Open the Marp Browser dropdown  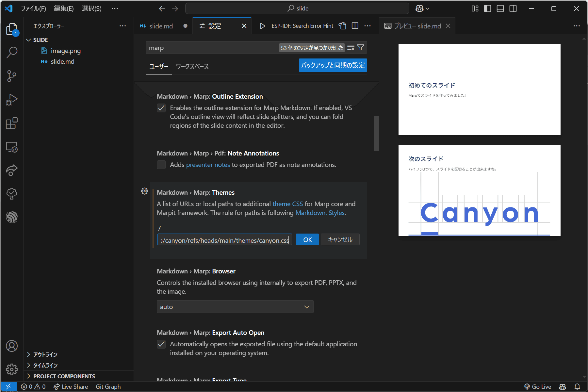235,307
